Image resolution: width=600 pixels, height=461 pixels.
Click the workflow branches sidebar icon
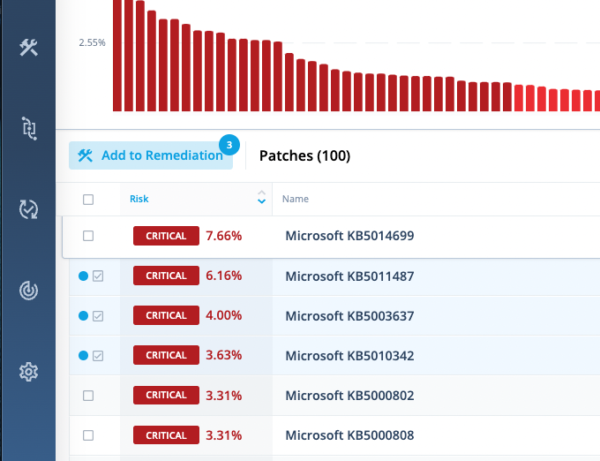(x=29, y=127)
